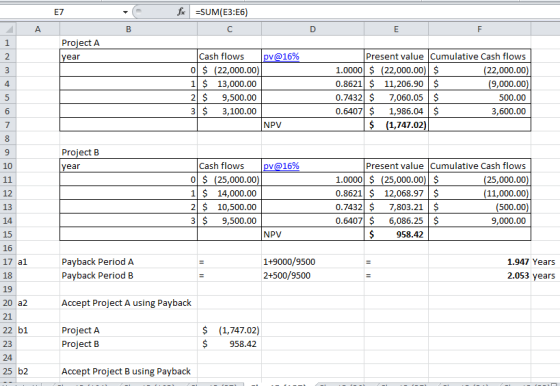Select 'Payback Period A' label cell

pos(129,262)
